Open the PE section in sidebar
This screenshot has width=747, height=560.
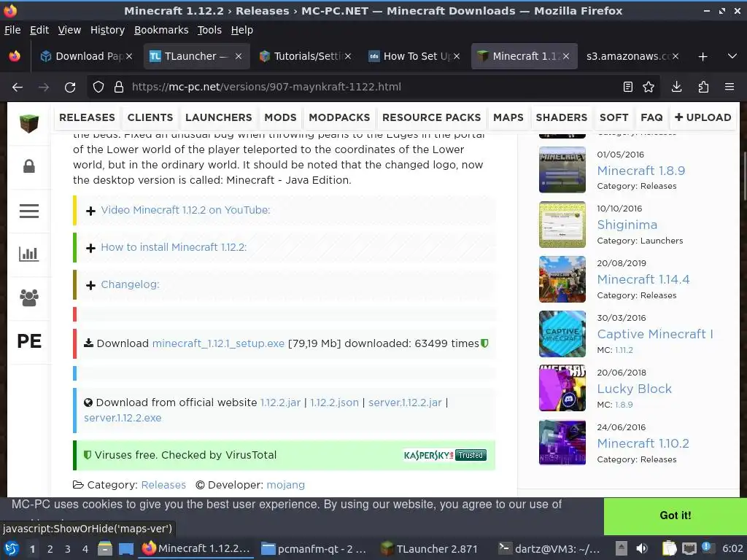click(x=29, y=341)
